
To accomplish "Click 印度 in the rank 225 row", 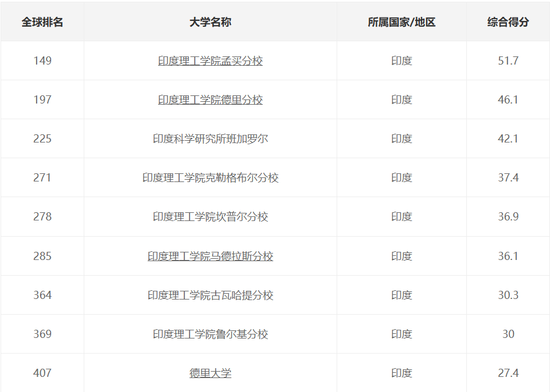I will click(x=401, y=138).
